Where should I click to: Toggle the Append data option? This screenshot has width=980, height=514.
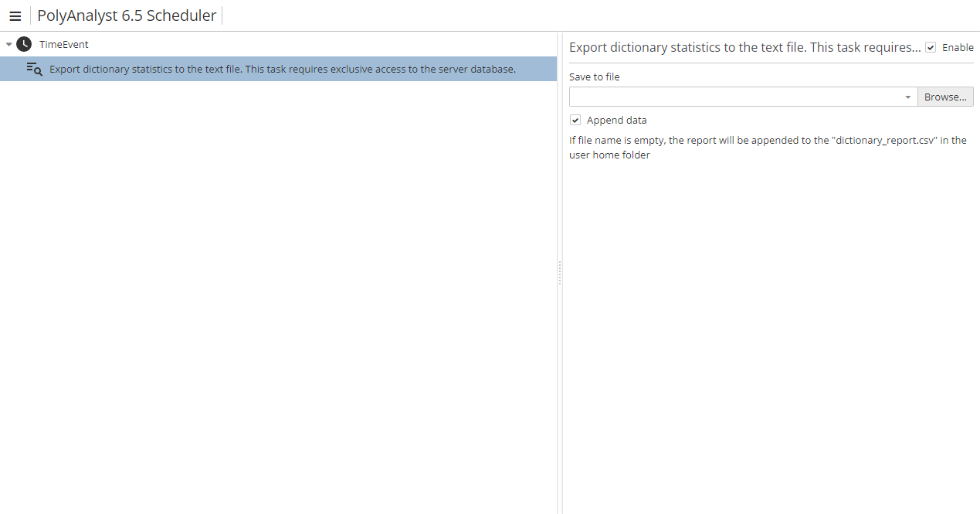[x=575, y=120]
